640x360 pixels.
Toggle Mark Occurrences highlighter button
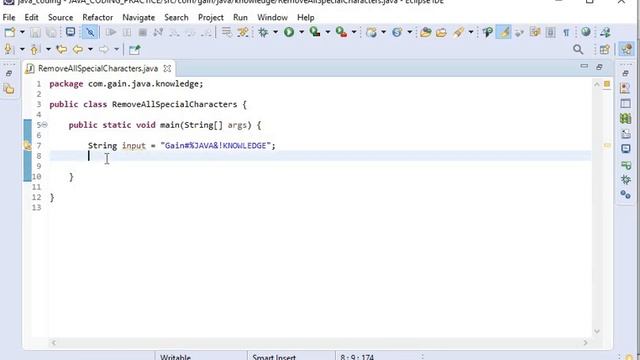point(504,32)
